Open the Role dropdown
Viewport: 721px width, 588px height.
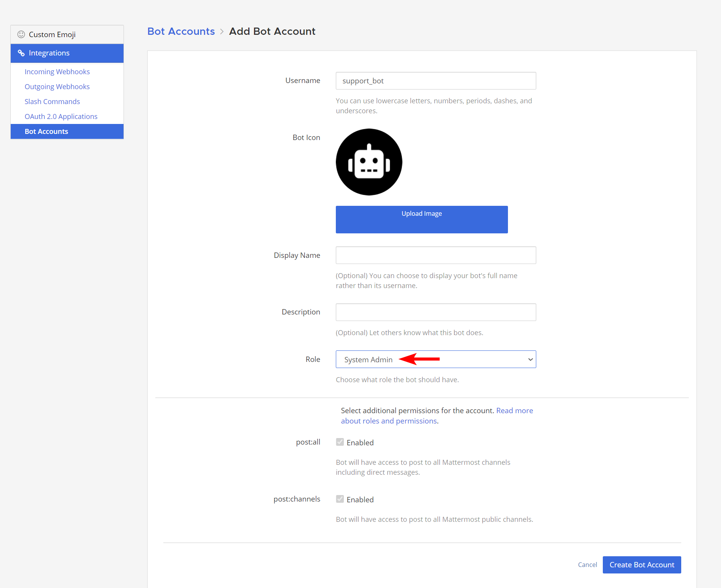[x=436, y=359]
